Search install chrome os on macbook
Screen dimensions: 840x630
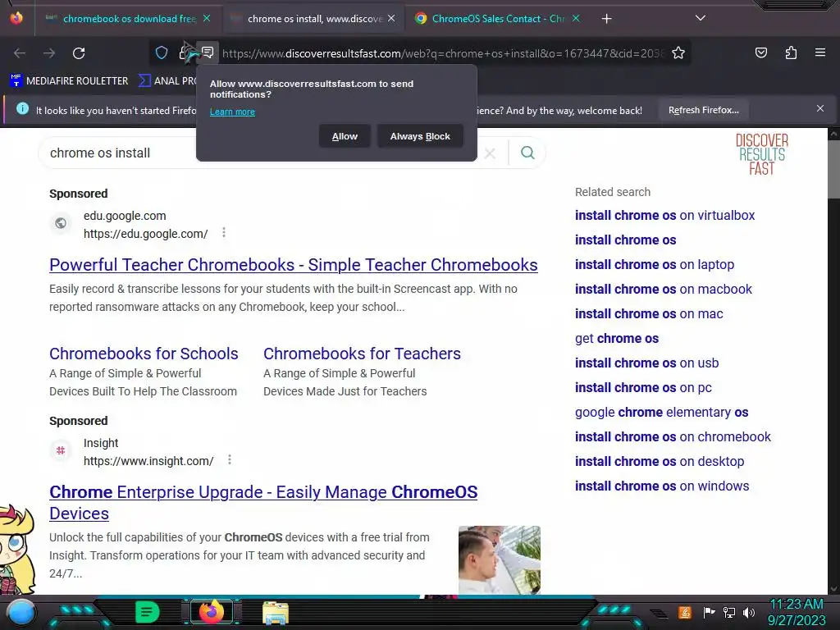click(x=663, y=290)
